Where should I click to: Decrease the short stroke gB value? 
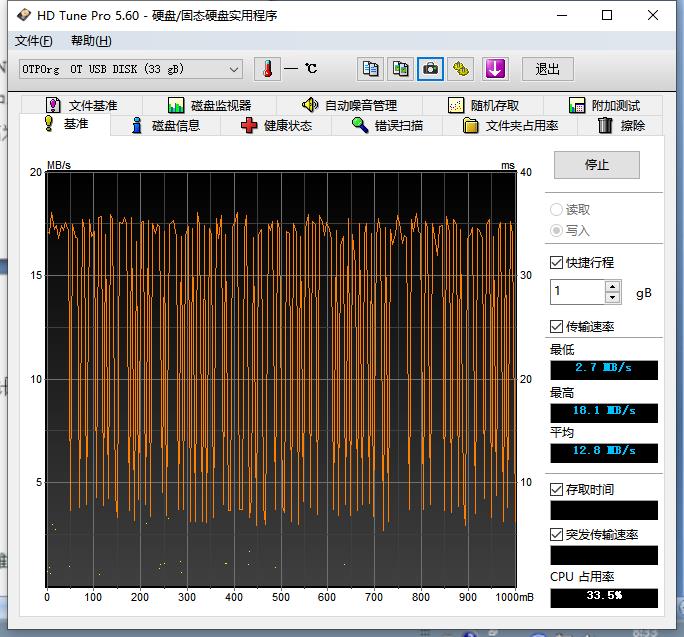[613, 297]
